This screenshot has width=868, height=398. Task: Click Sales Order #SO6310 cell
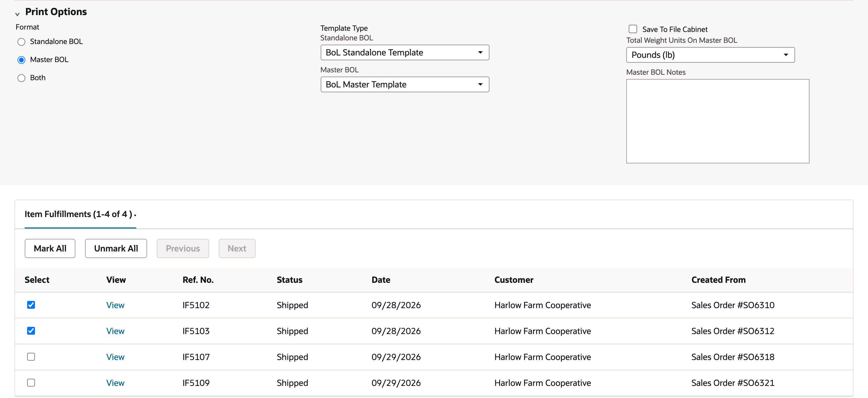point(733,305)
